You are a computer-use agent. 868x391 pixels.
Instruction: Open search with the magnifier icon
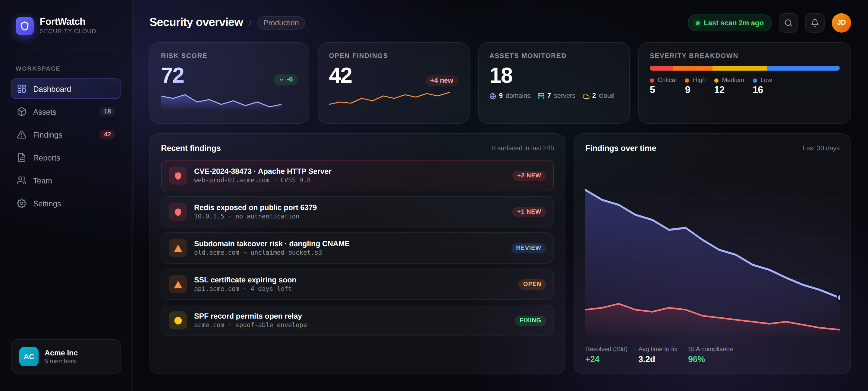(788, 23)
